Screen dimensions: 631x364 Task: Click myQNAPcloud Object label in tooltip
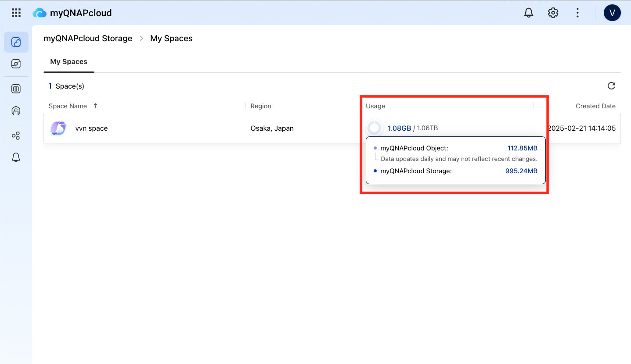click(414, 148)
